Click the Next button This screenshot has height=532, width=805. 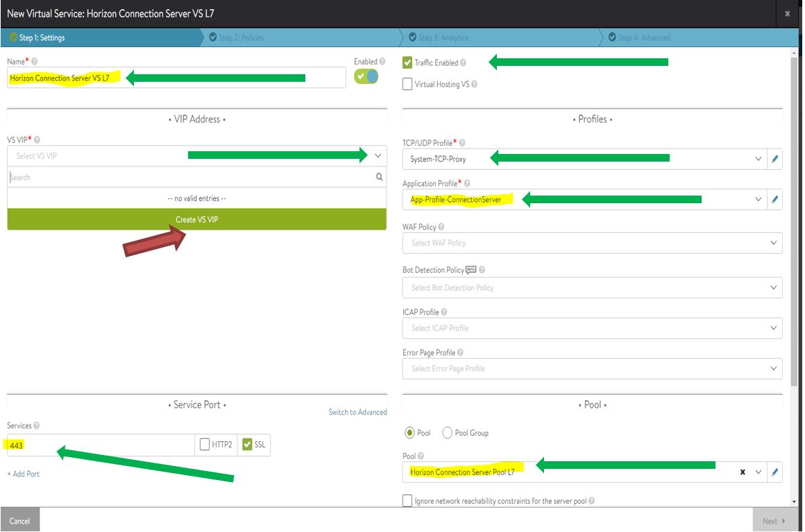(x=774, y=521)
